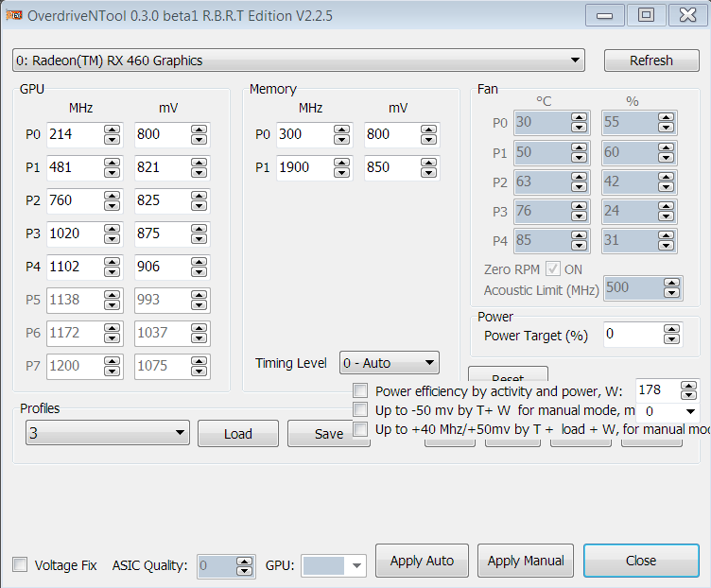Decrease GPU P7 MHz value 1200
This screenshot has height=588, width=711.
112,371
